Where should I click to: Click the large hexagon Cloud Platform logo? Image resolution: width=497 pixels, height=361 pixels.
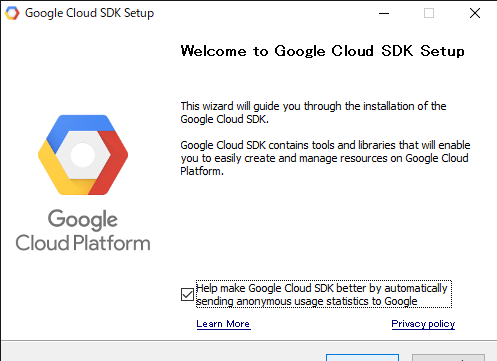(x=83, y=155)
